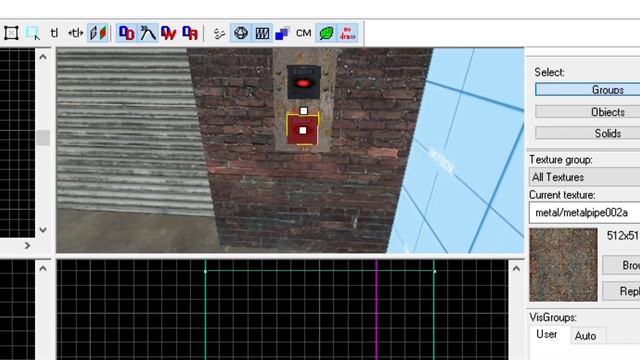
Task: Click the top-left view vertical scrollbar thumb
Action: pos(43,138)
